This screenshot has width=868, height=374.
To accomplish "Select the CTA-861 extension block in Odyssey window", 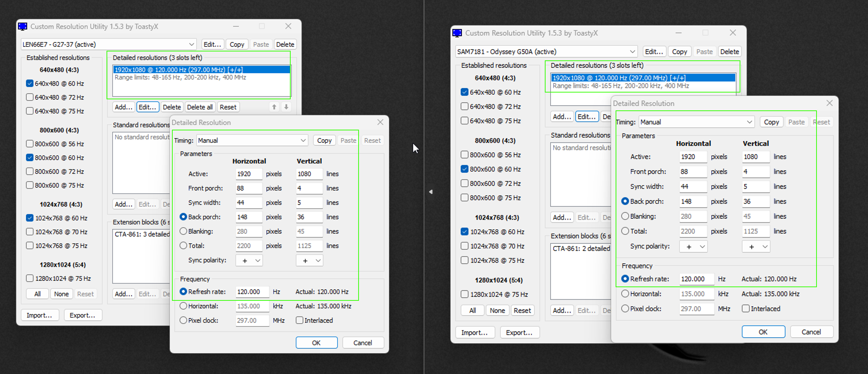I will pos(581,249).
